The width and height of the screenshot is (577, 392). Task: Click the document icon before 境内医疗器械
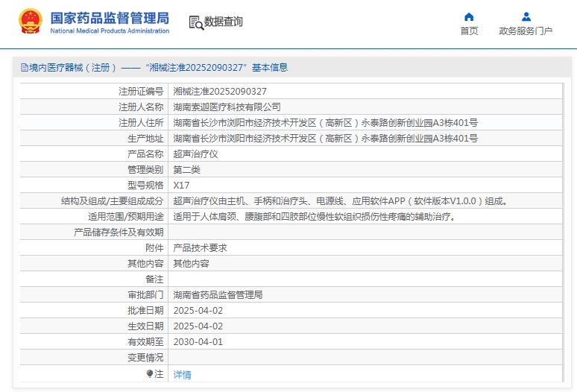point(24,68)
